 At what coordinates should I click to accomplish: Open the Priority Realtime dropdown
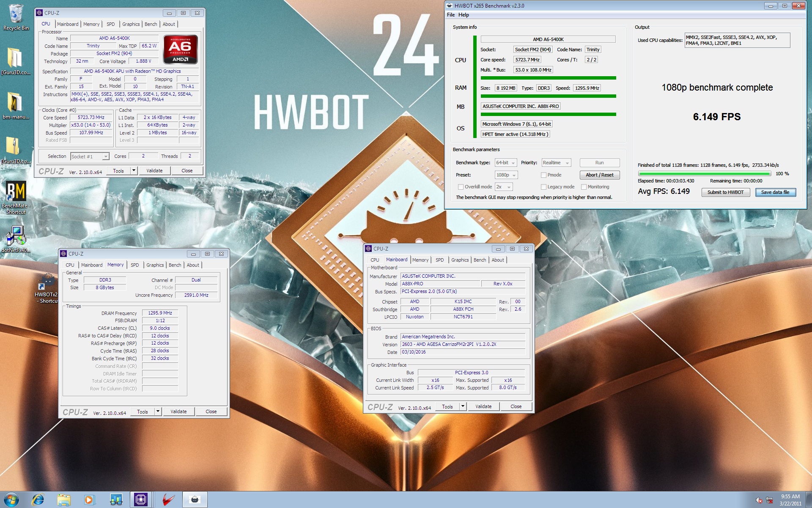click(556, 163)
